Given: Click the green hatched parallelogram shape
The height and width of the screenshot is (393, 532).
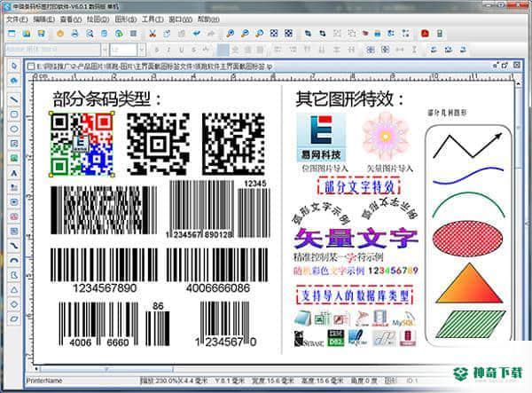Looking at the screenshot, I should click(x=470, y=324).
